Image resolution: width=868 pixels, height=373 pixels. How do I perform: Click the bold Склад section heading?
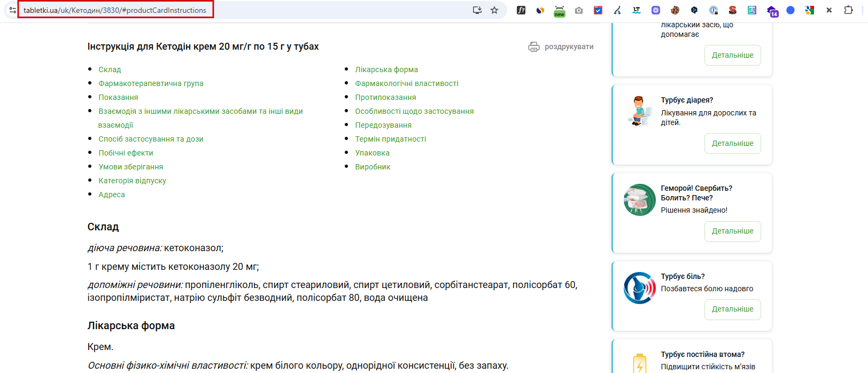103,227
